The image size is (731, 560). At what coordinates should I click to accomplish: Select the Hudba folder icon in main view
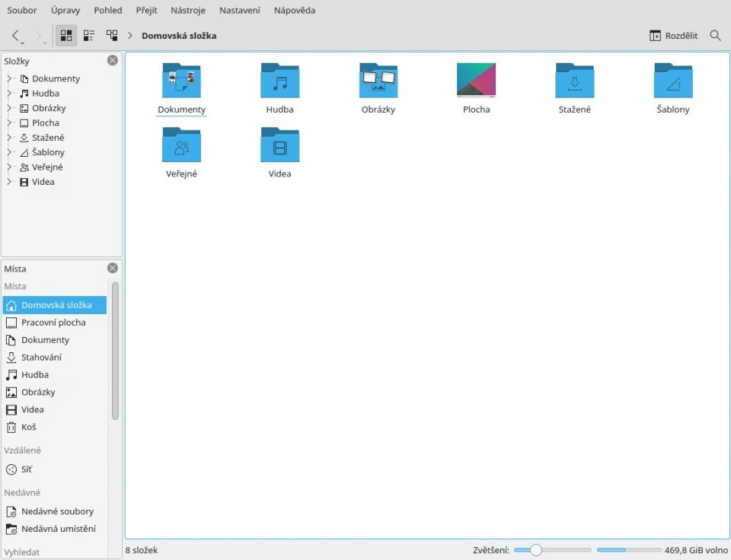pyautogui.click(x=279, y=81)
